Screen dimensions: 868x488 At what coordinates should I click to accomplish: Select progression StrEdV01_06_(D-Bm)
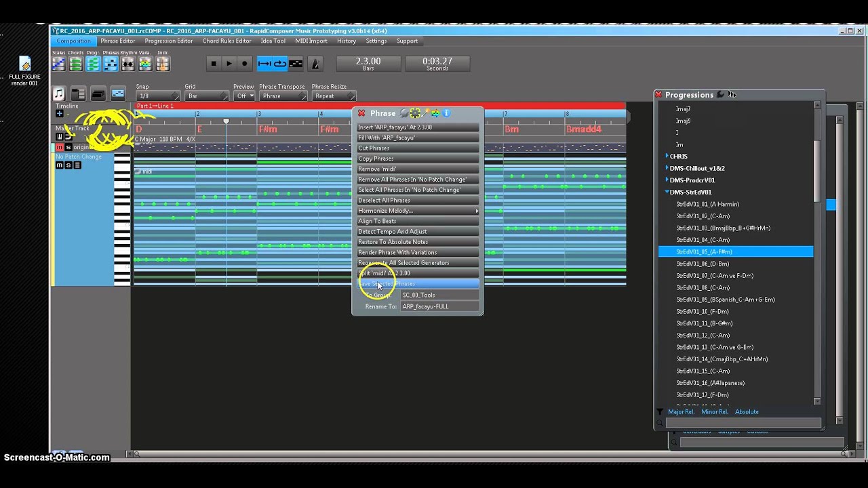(x=703, y=264)
